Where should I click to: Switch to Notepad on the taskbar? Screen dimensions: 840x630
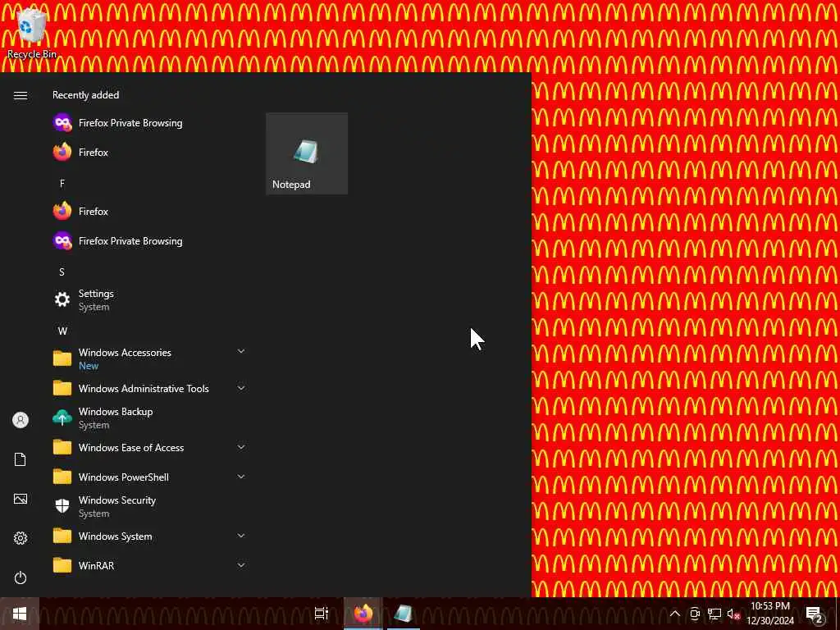(403, 614)
